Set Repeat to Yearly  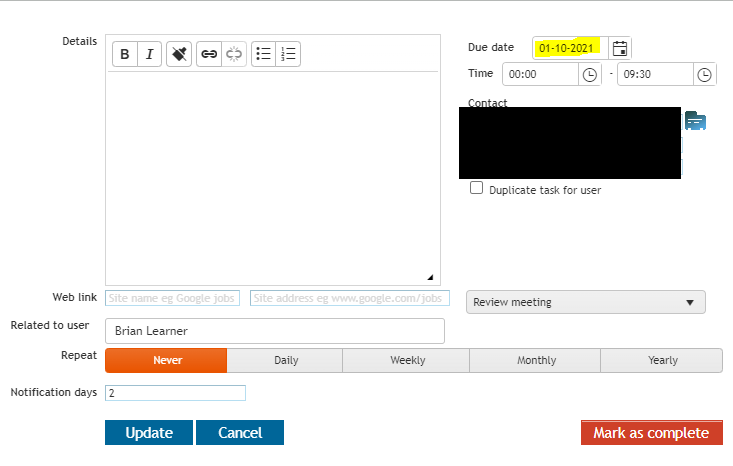click(661, 360)
